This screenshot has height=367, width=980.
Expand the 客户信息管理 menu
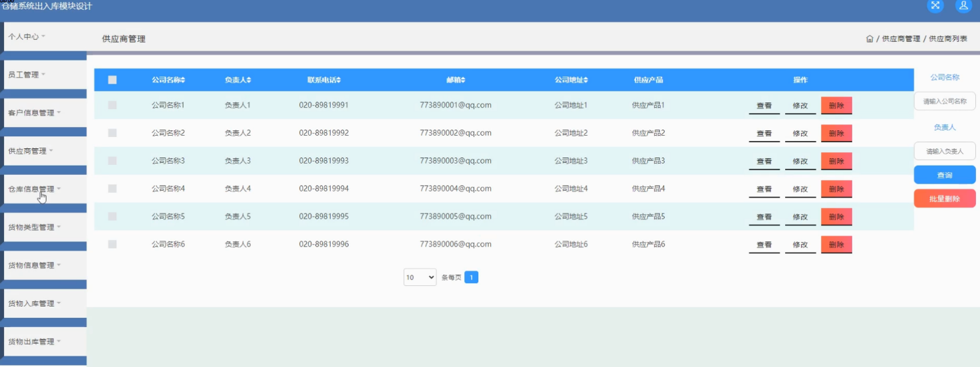pyautogui.click(x=45, y=112)
